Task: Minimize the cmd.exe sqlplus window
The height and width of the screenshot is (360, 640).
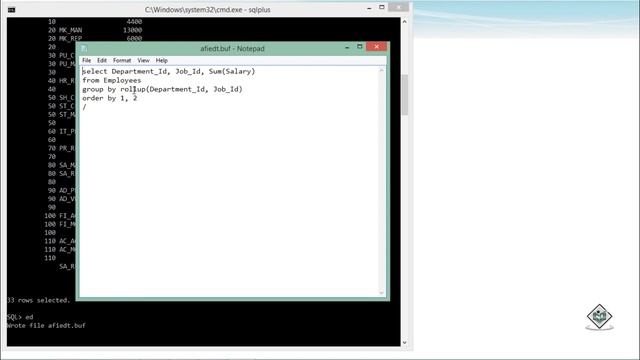Action: click(369, 8)
